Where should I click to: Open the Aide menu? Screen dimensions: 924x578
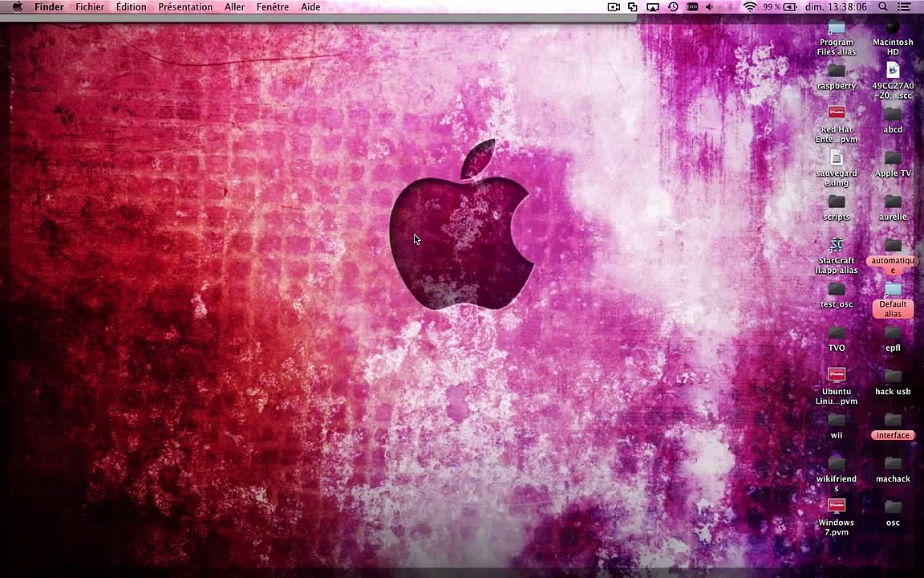(x=310, y=7)
